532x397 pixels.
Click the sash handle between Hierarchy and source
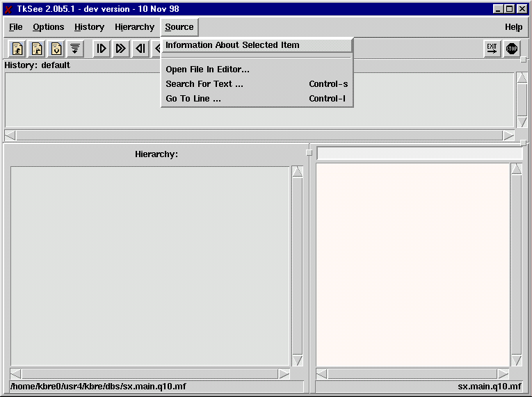tap(309, 153)
